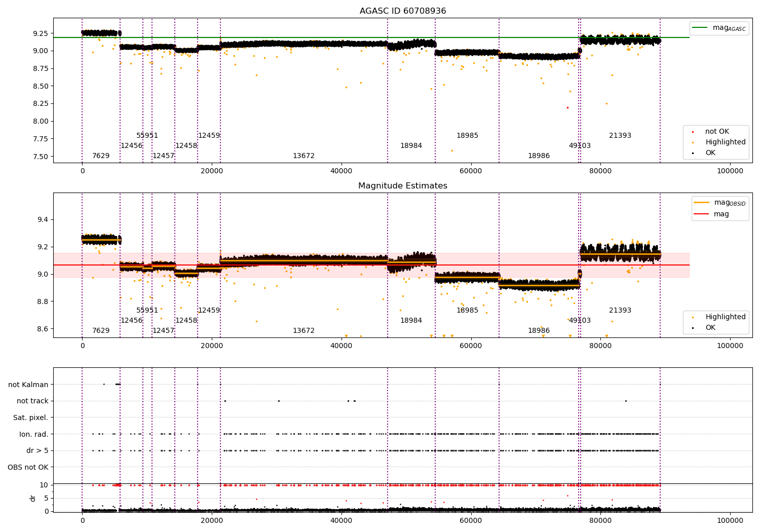The image size is (760, 532).
Task: Click obsid label 18985 in the middle plot
Action: [468, 311]
